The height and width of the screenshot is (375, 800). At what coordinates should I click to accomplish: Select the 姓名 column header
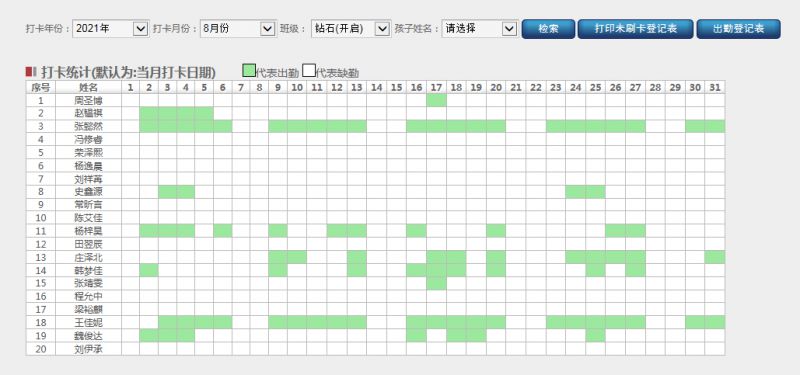point(88,87)
